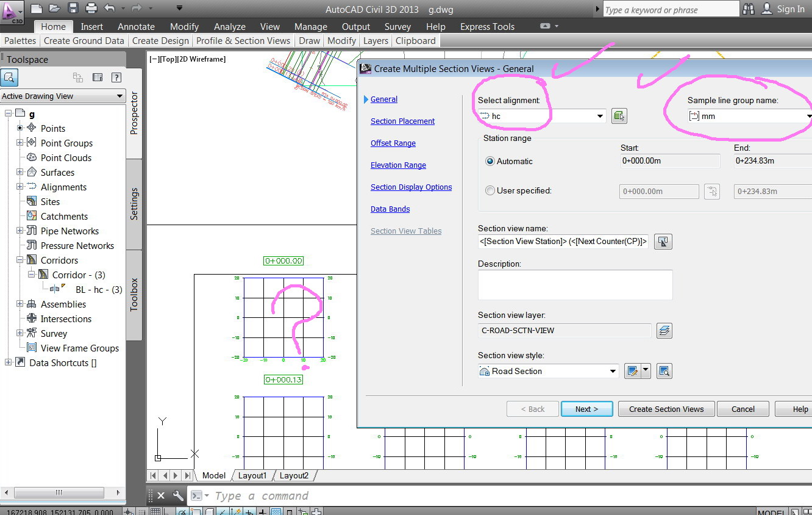This screenshot has height=515, width=812.
Task: Expand the Surfaces tree node
Action: (20, 173)
